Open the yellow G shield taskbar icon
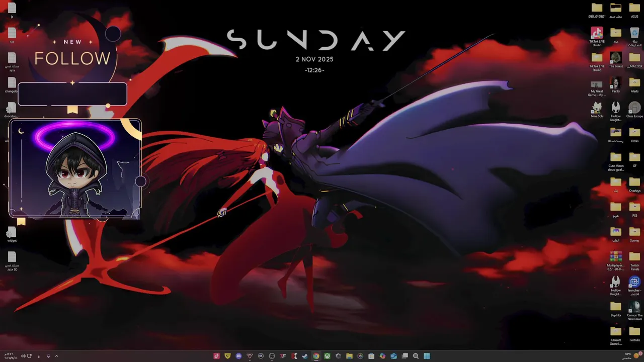Image resolution: width=644 pixels, height=362 pixels. pyautogui.click(x=228, y=356)
